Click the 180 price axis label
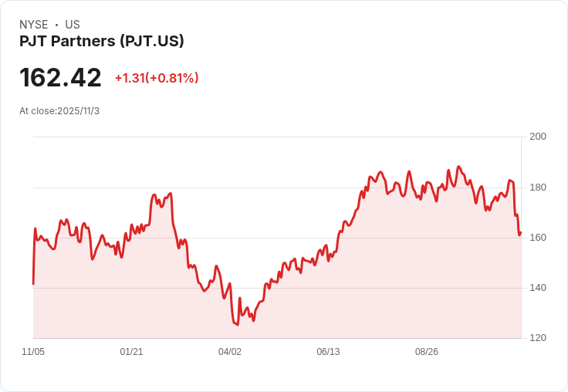 (538, 188)
